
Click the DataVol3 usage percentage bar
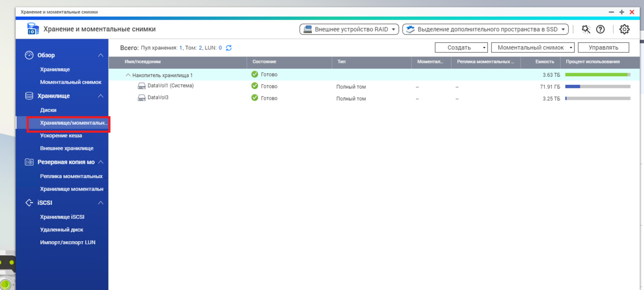pyautogui.click(x=598, y=99)
